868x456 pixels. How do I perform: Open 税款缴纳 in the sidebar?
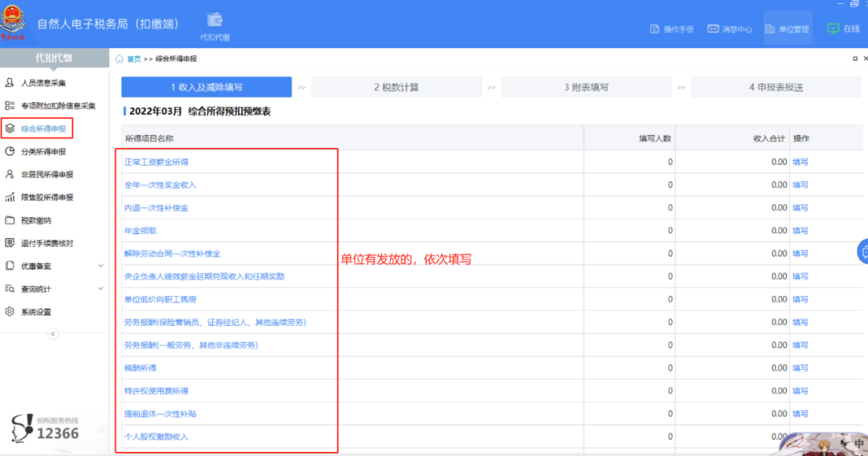[x=36, y=220]
